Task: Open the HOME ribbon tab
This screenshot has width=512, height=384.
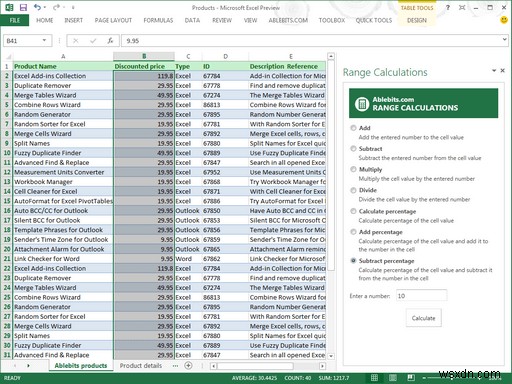Action: click(45, 20)
